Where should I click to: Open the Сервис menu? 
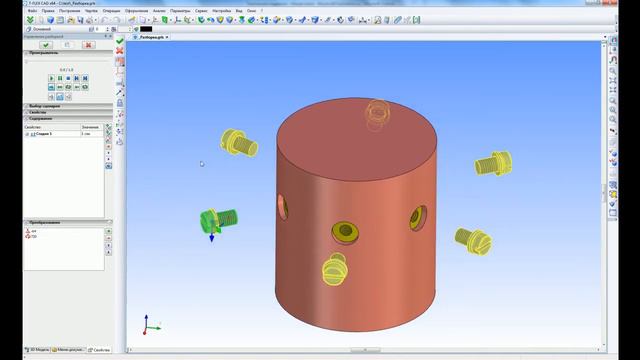201,11
